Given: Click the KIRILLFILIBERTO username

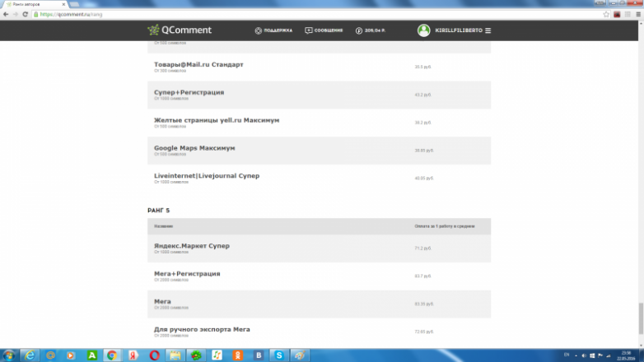Looking at the screenshot, I should tap(459, 30).
